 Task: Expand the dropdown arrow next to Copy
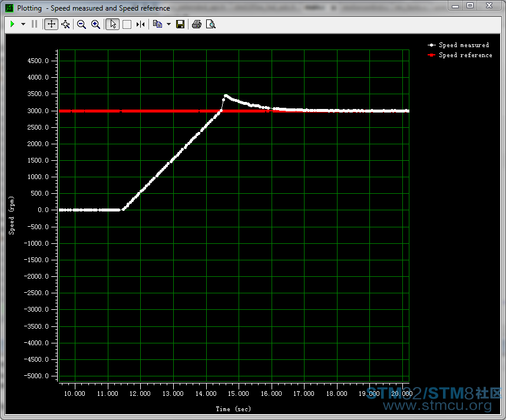pos(168,24)
